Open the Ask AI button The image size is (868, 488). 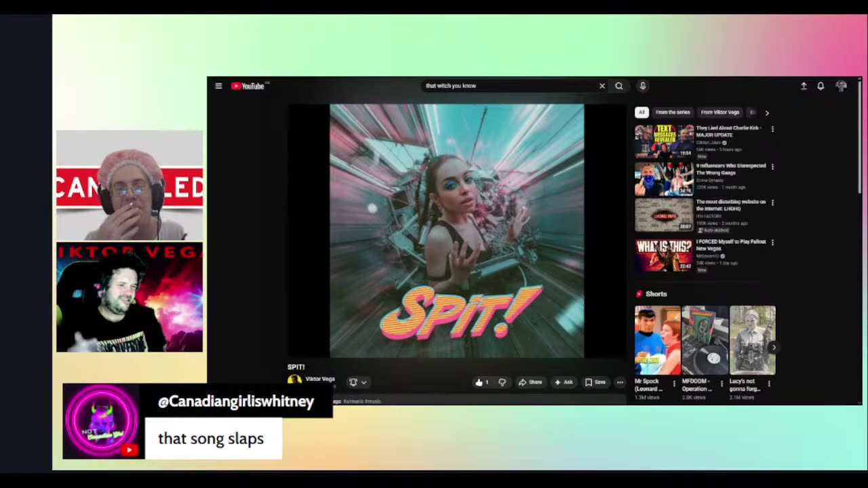click(x=564, y=382)
